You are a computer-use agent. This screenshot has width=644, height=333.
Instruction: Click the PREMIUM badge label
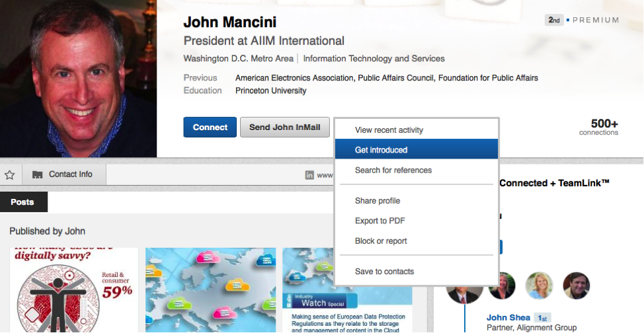(x=596, y=20)
